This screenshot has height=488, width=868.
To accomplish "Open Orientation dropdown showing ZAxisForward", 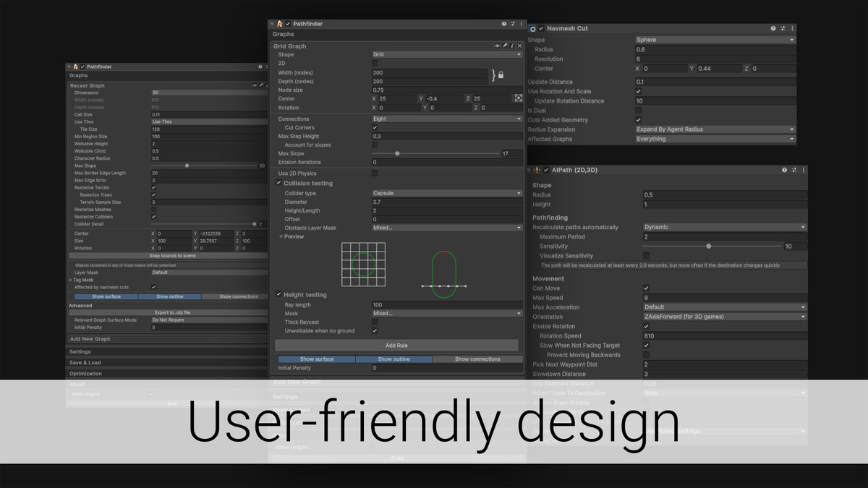I will (x=725, y=317).
